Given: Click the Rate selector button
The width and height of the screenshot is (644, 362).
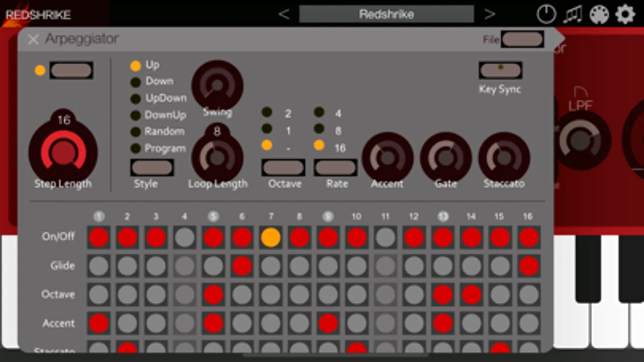Looking at the screenshot, I should [335, 168].
